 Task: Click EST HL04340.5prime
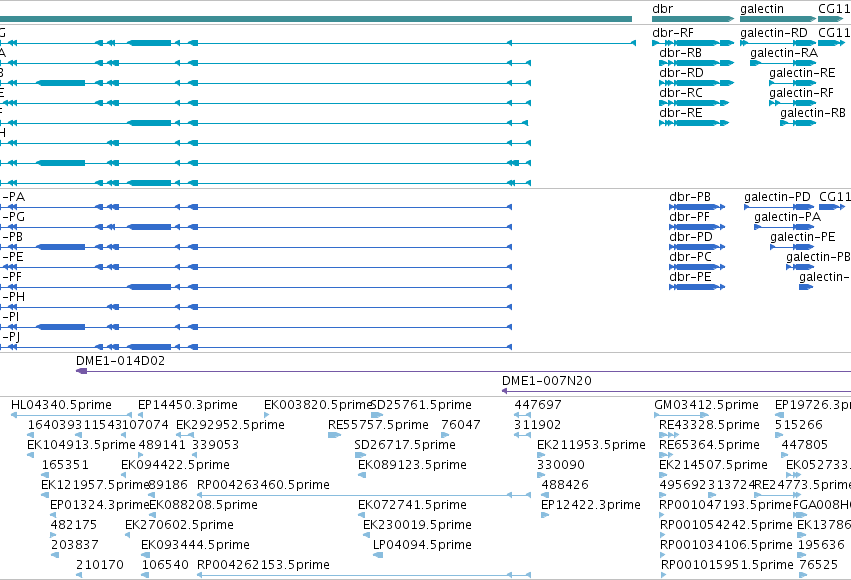(61, 405)
